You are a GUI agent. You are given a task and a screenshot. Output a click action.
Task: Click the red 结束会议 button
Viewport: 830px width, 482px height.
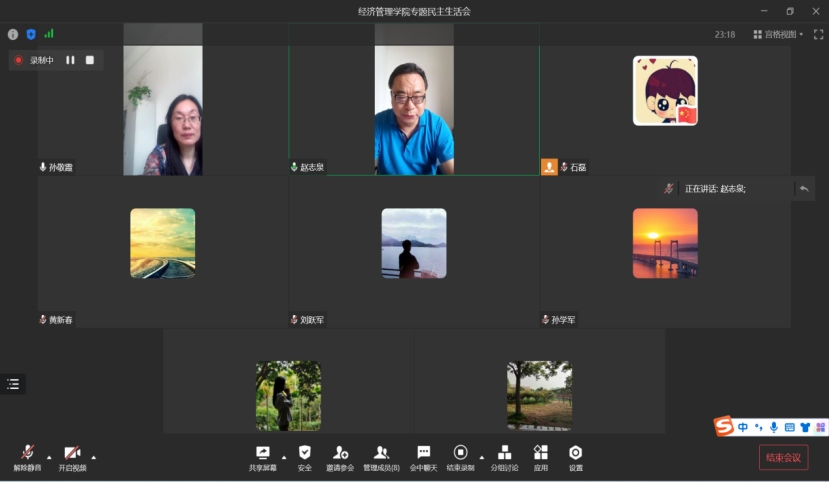783,458
